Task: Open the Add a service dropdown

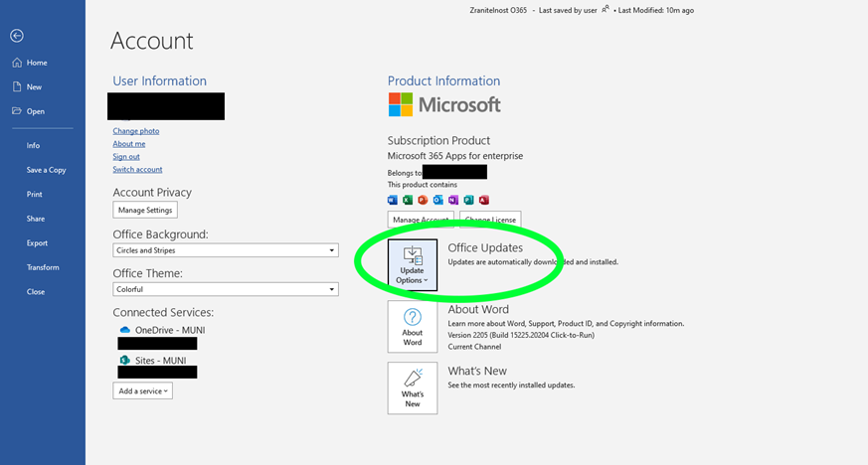Action: click(x=142, y=391)
